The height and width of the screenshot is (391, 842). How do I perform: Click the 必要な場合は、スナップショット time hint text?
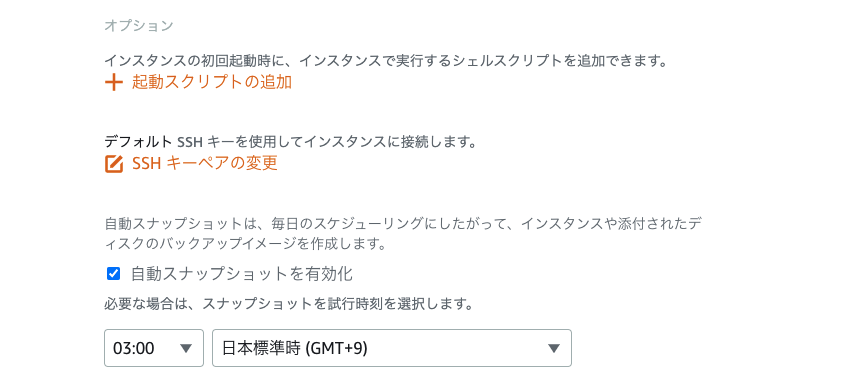(x=289, y=305)
